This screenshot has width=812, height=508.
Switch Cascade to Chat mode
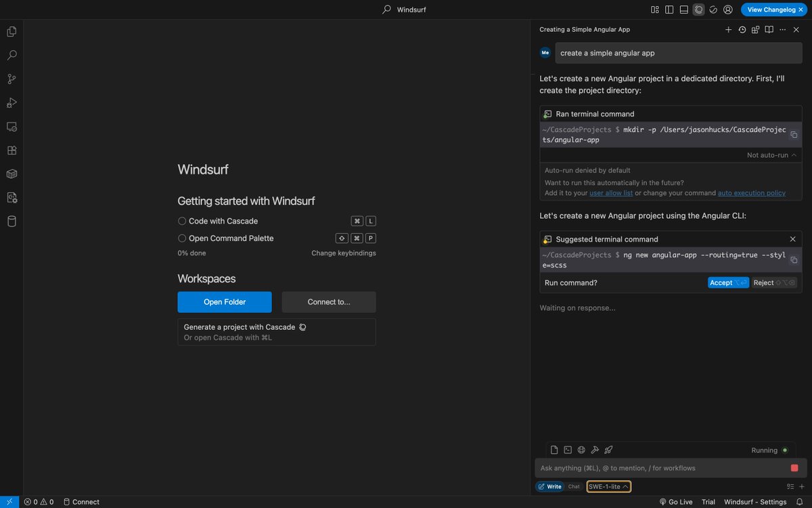(574, 486)
